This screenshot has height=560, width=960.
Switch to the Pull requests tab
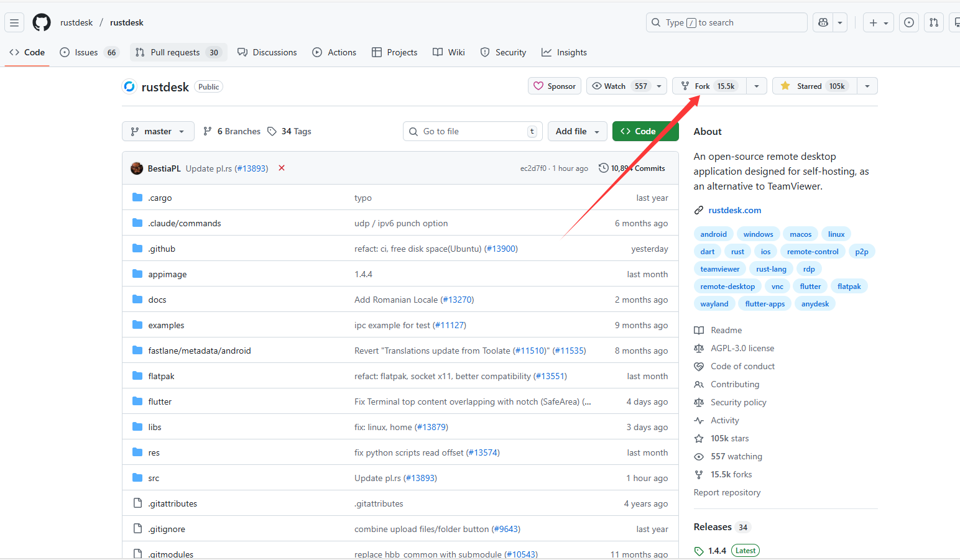[178, 52]
